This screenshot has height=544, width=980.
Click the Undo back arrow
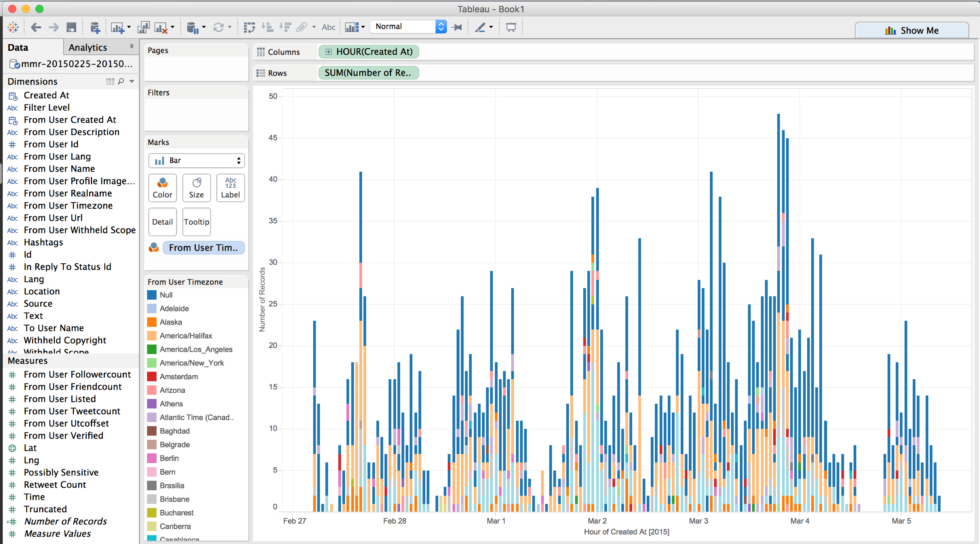click(36, 27)
